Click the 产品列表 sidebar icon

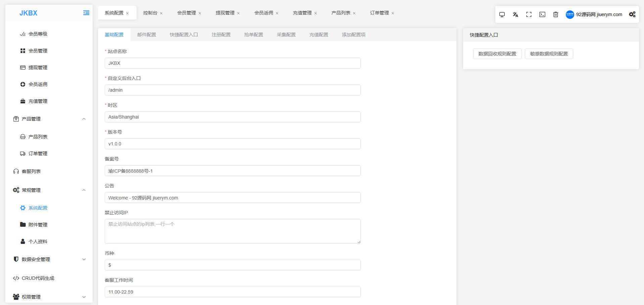23,137
